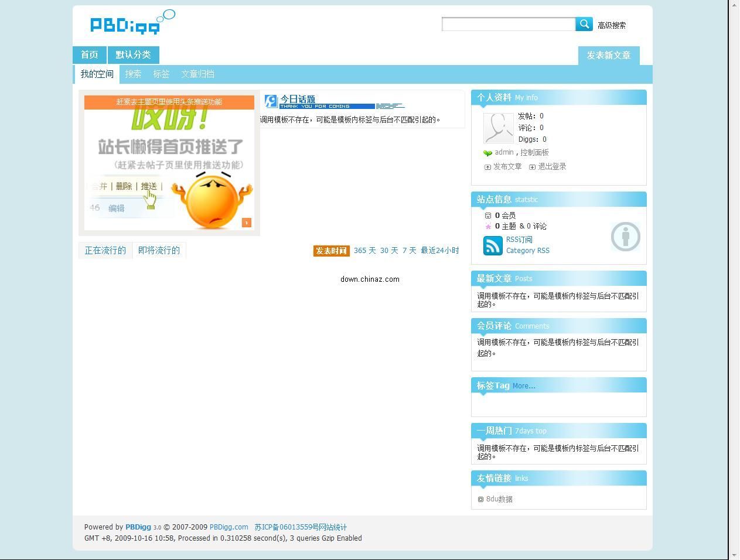Screen dimensions: 740x560
Task: Switch to the 正在流行的 tab
Action: point(105,250)
